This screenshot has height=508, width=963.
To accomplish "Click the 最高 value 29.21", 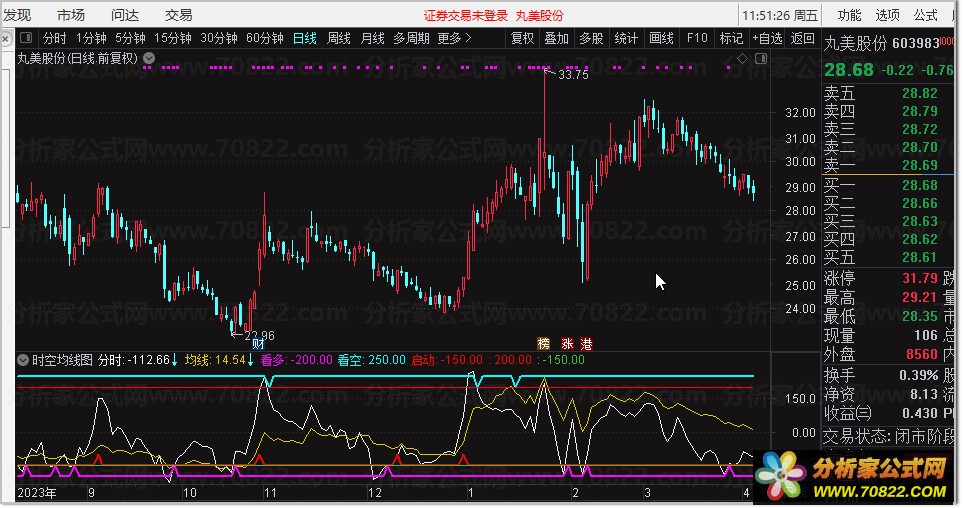I will pyautogui.click(x=919, y=297).
